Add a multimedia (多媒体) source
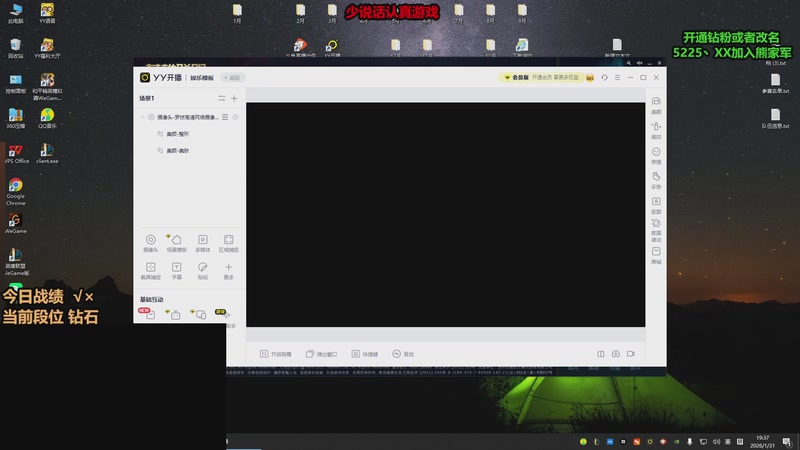The image size is (800, 450). tap(202, 240)
